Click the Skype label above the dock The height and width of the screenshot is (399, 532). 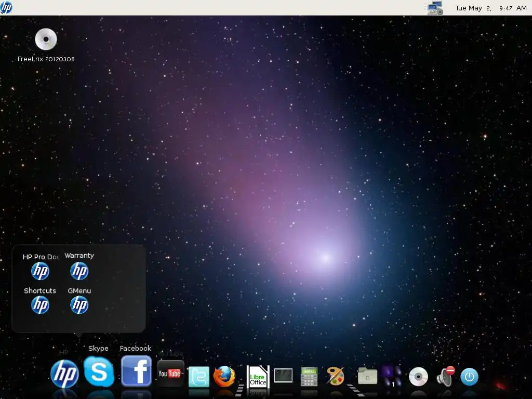tap(98, 349)
